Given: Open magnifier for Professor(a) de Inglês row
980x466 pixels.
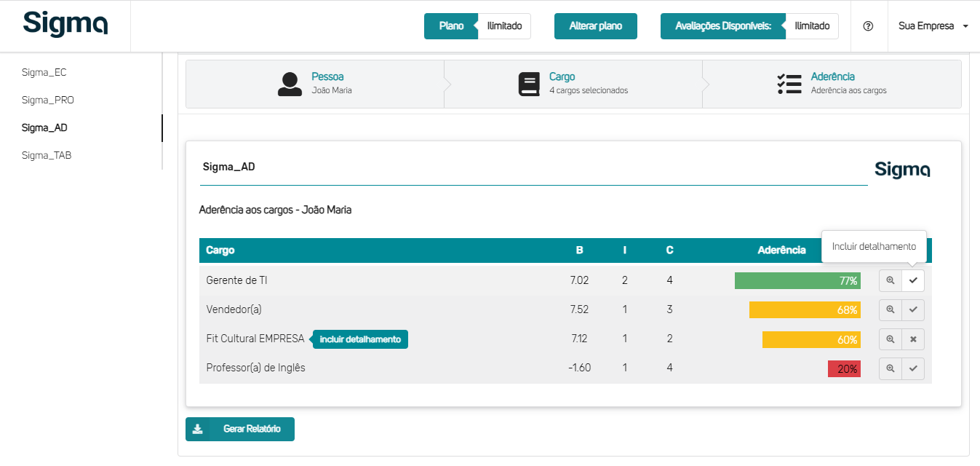Looking at the screenshot, I should coord(890,368).
